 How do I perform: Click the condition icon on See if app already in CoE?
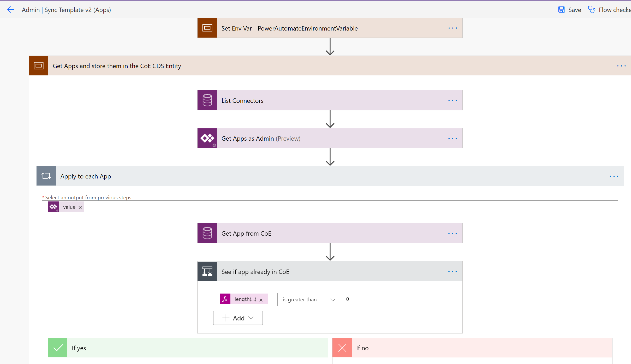click(x=207, y=271)
